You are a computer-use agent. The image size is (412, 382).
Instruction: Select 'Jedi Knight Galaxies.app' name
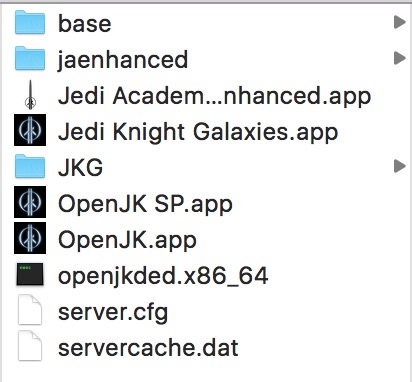[198, 132]
